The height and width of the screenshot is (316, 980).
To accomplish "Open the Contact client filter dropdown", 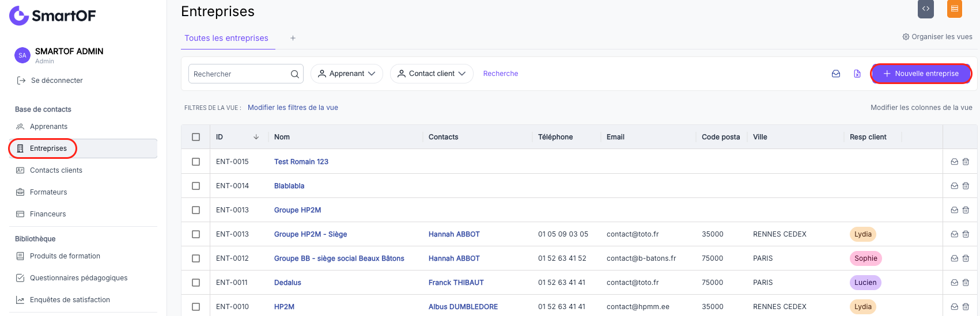I will click(x=432, y=74).
